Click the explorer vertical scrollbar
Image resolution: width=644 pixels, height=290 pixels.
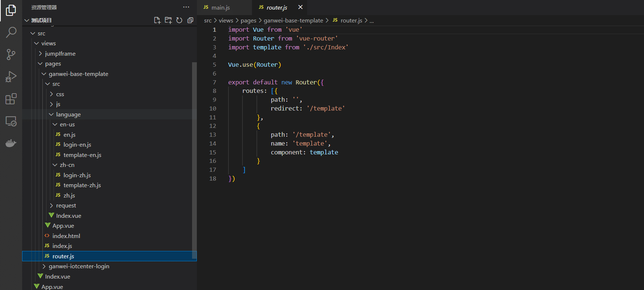tap(194, 158)
